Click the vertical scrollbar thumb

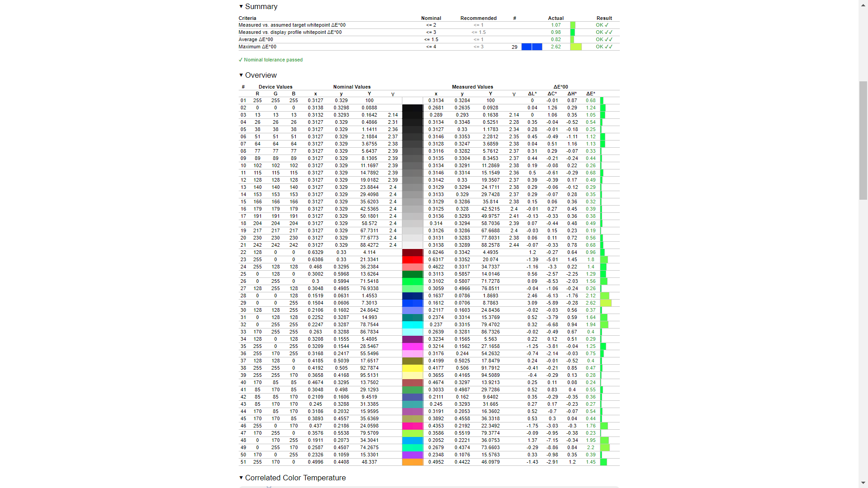pyautogui.click(x=863, y=140)
